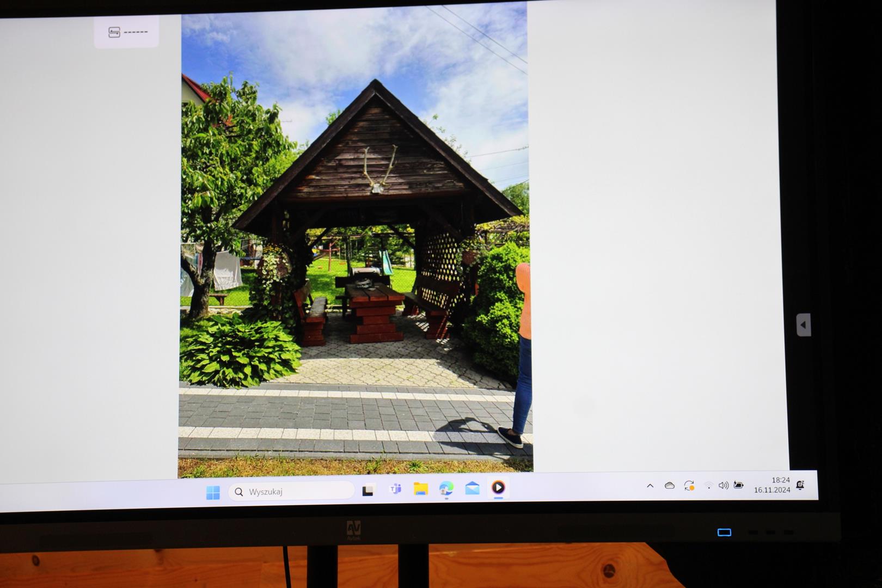
Task: Open the Mail app
Action: 472,488
